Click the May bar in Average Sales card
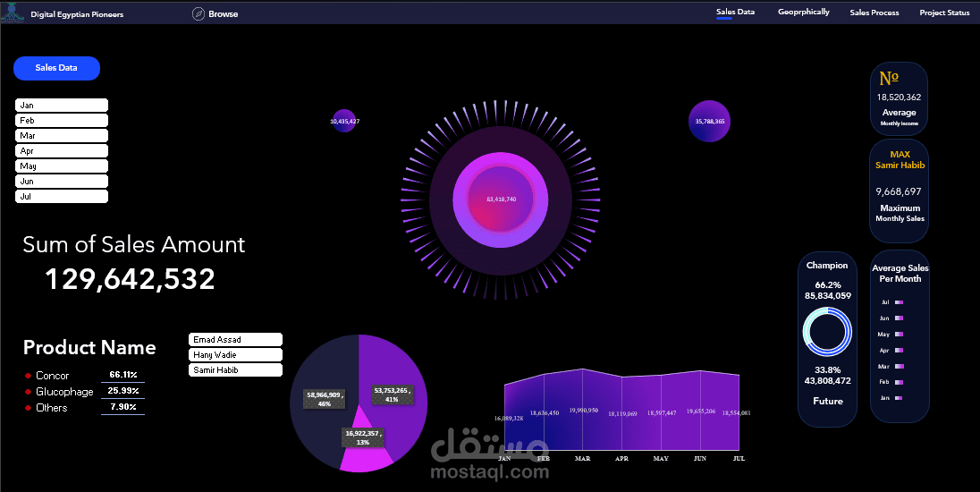The height and width of the screenshot is (492, 980). point(899,335)
